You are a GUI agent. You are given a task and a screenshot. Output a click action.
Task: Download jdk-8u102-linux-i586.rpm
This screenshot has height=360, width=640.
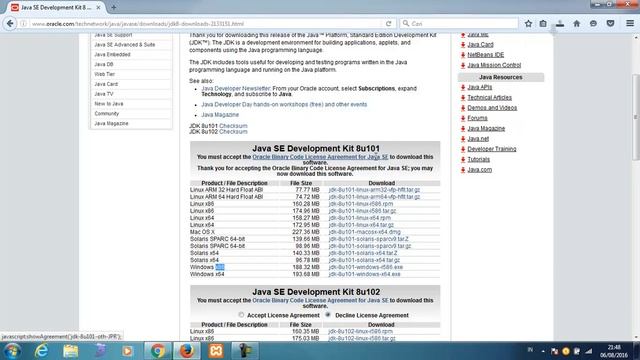click(360, 331)
